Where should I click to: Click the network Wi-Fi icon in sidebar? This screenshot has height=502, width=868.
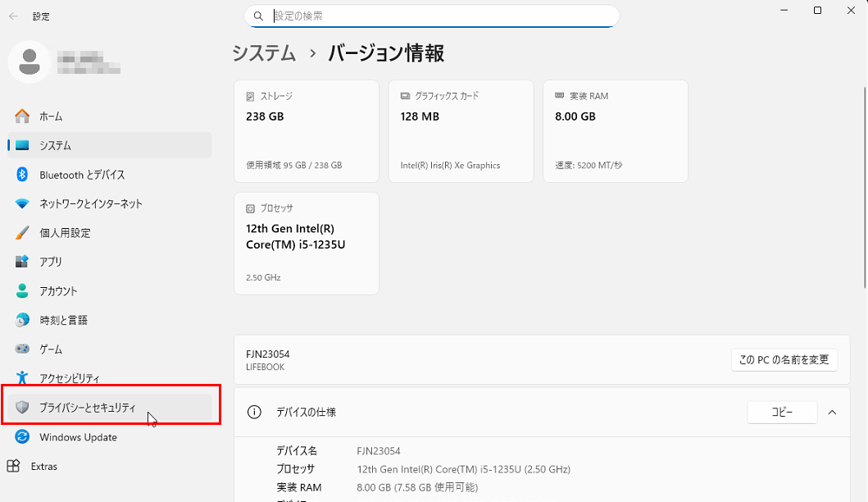coord(22,203)
